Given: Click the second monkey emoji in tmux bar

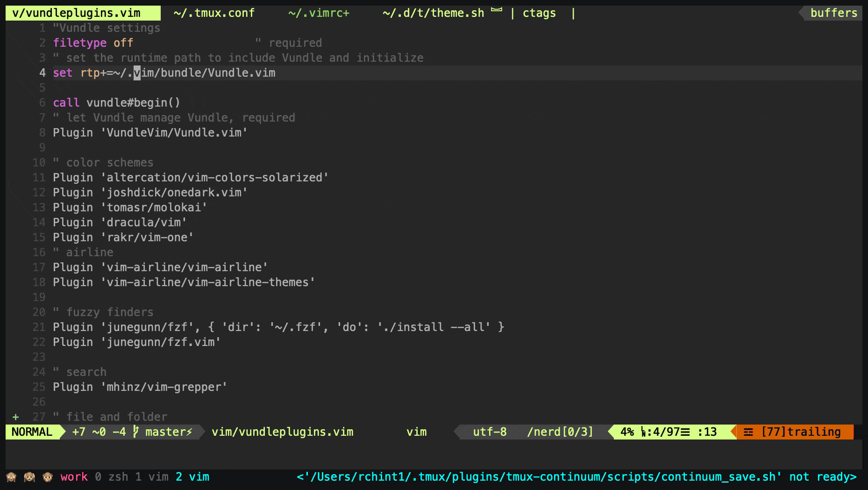Looking at the screenshot, I should click(29, 477).
